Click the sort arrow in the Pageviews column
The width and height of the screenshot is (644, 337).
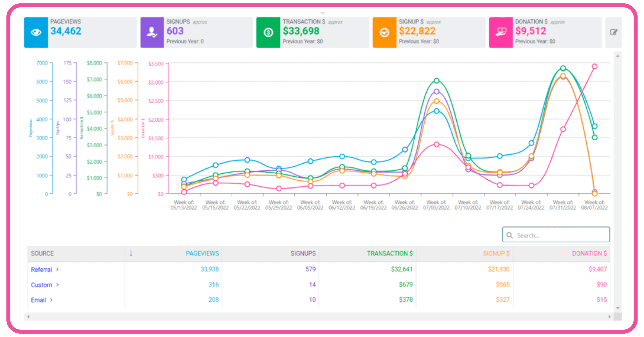point(132,254)
